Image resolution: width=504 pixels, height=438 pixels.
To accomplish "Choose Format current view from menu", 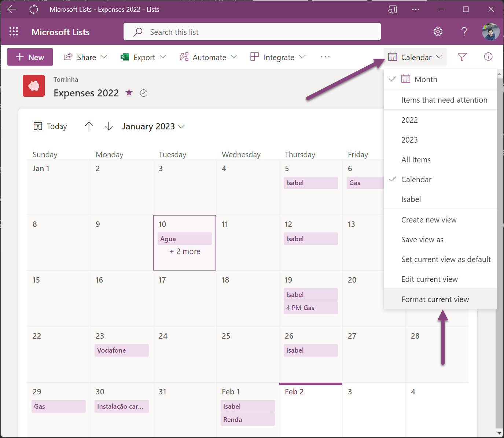I will click(x=435, y=299).
